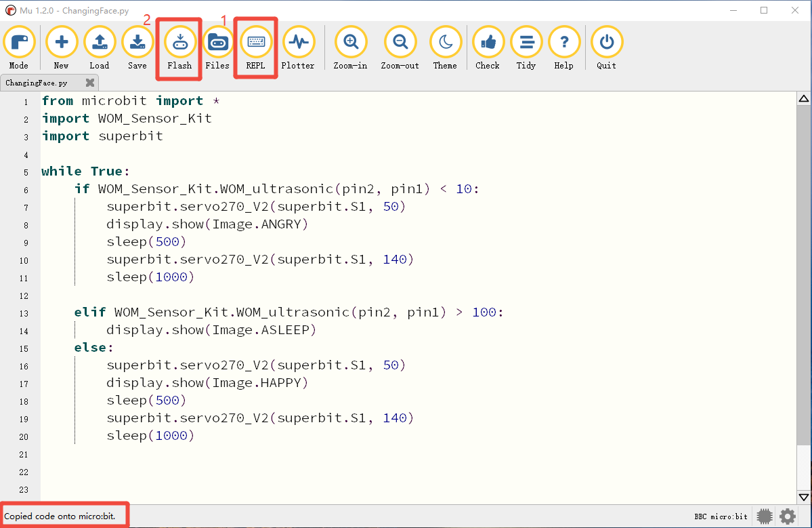Click the 'else:' line
Viewport: 812px width, 528px height.
pos(93,348)
